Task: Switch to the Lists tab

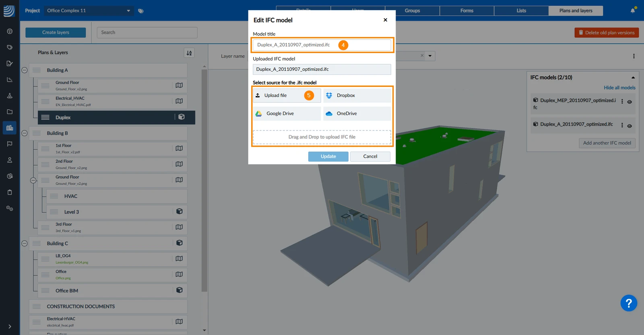Action: (x=521, y=11)
